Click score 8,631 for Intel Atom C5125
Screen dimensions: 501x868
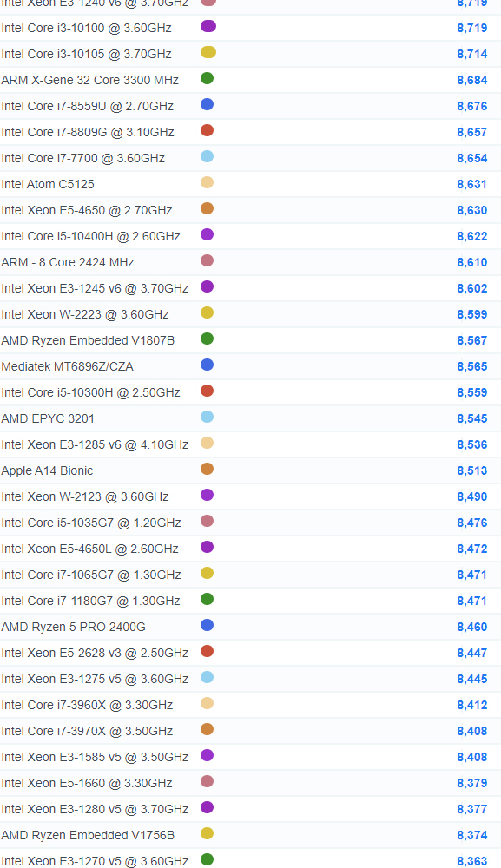tap(472, 184)
